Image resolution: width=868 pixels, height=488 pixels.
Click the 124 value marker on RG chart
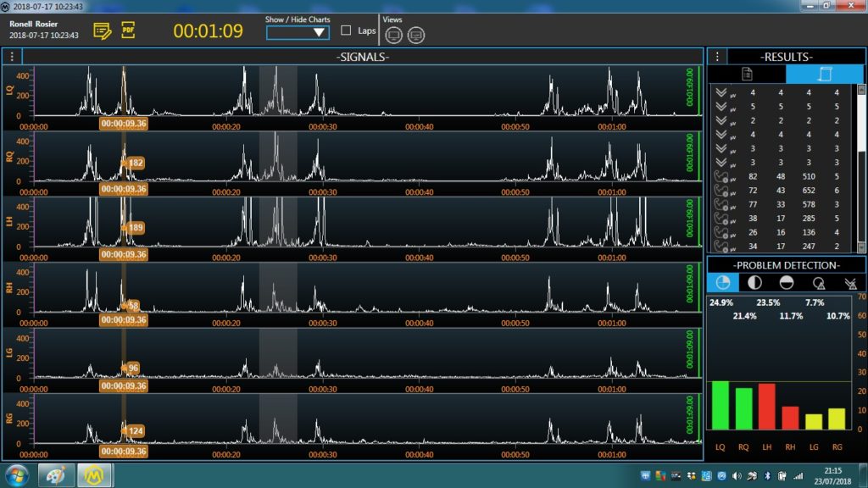[135, 430]
